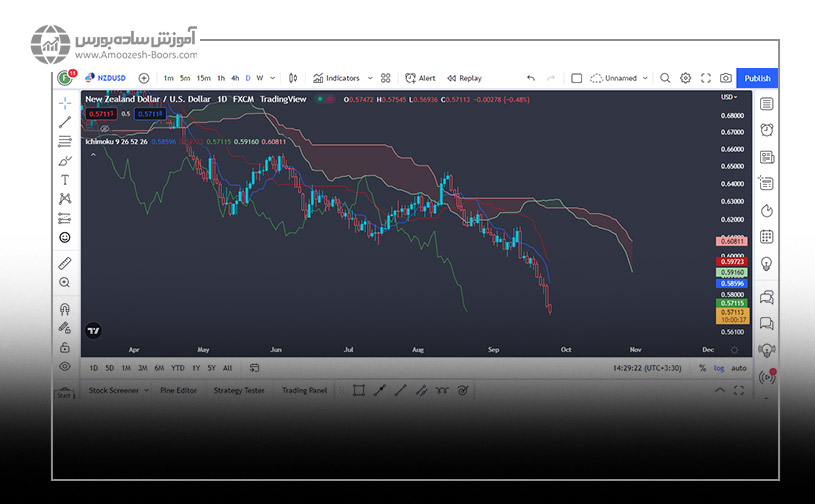
Task: Select the Text drawing tool
Action: point(65,180)
